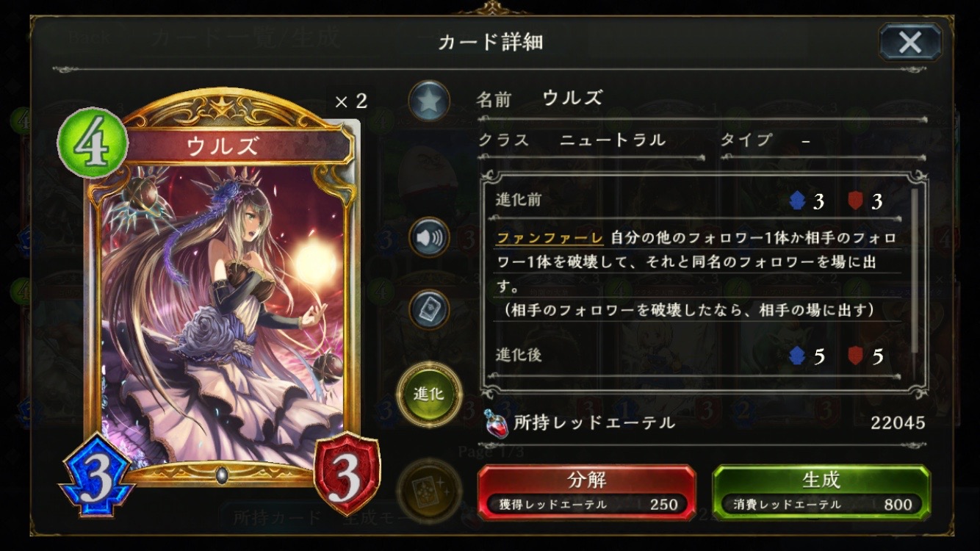980x551 pixels.
Task: Click the ファンファーレ keyword link
Action: [550, 238]
